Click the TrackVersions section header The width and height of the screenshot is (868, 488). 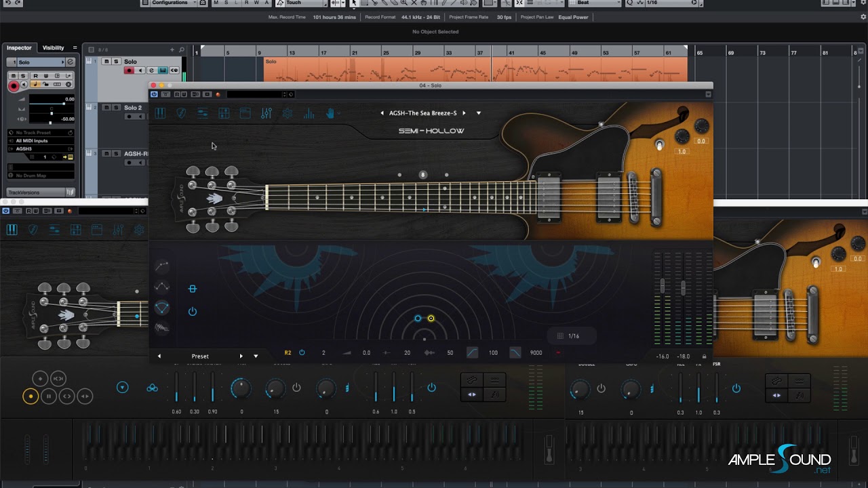point(37,192)
